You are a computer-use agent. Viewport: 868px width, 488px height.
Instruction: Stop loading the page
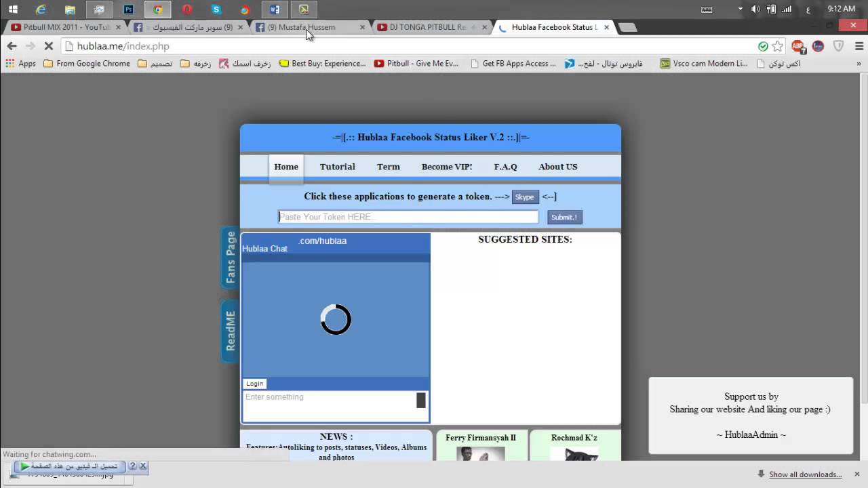coord(48,46)
